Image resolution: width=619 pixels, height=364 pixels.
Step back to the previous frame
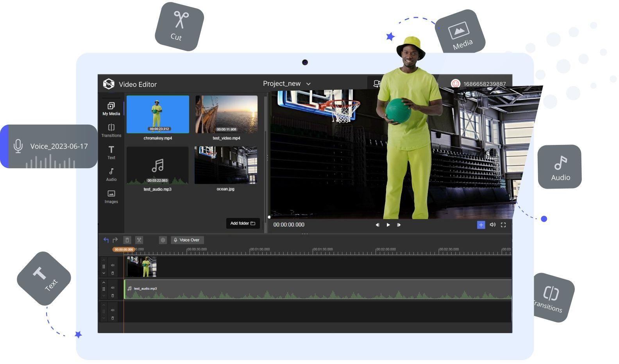(377, 225)
